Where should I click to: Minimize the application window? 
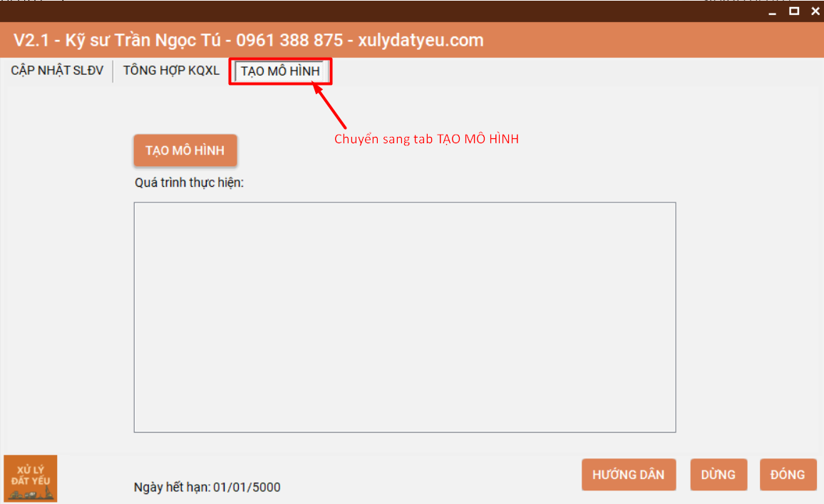772,11
